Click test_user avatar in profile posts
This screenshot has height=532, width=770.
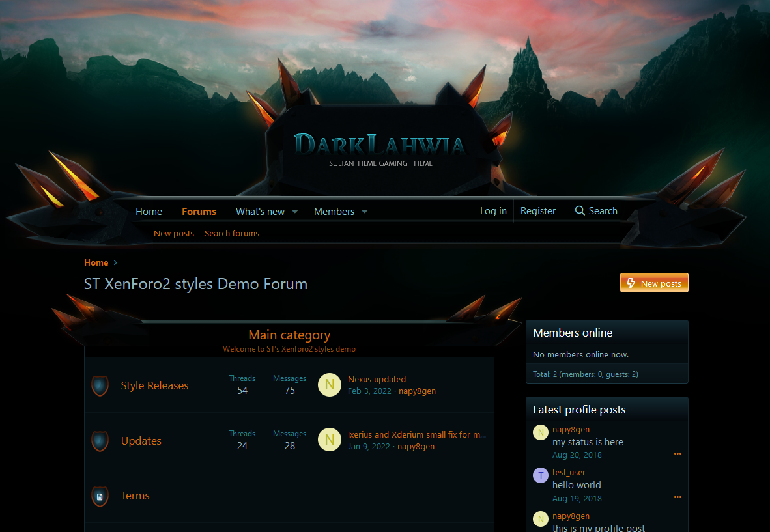tap(541, 475)
